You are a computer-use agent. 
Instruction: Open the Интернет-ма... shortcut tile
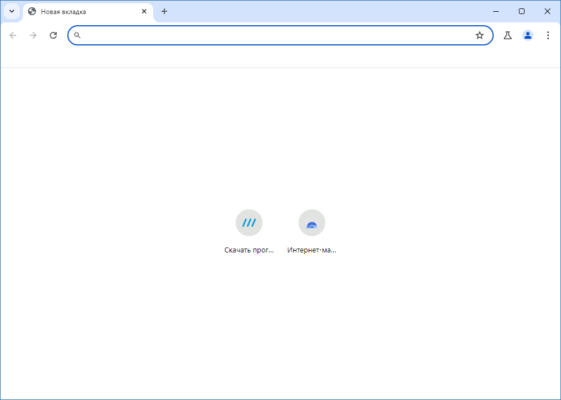312,232
